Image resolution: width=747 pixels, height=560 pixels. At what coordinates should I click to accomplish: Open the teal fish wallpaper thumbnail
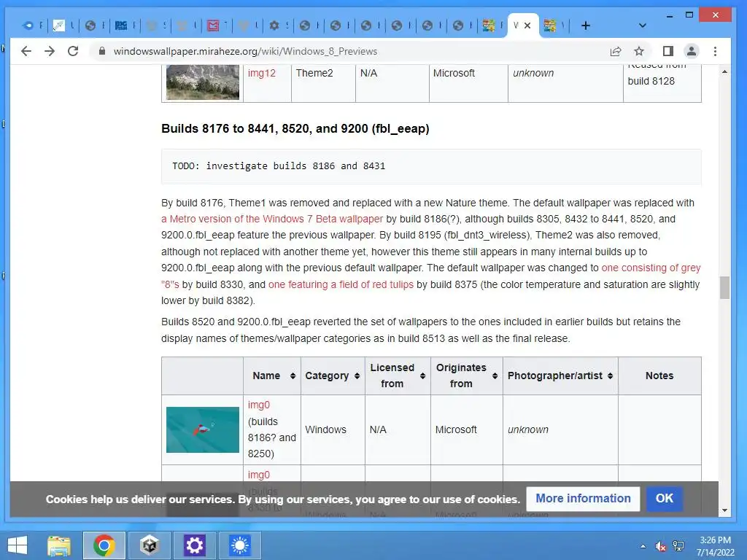203,429
